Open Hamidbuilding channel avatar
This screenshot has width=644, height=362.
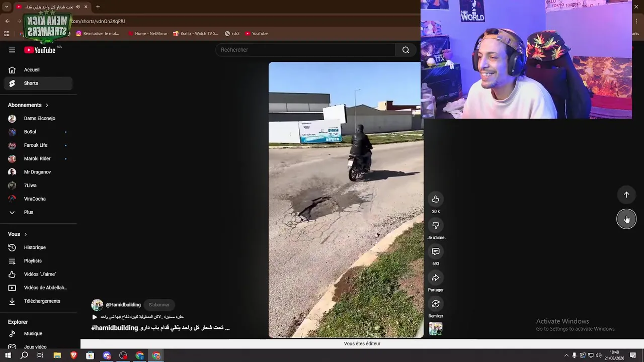pyautogui.click(x=97, y=305)
